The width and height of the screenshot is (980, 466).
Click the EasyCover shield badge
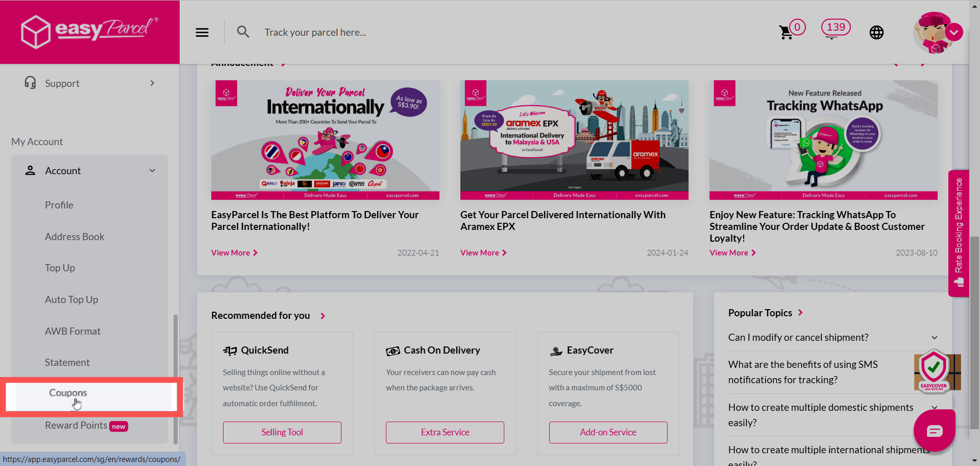pyautogui.click(x=934, y=371)
